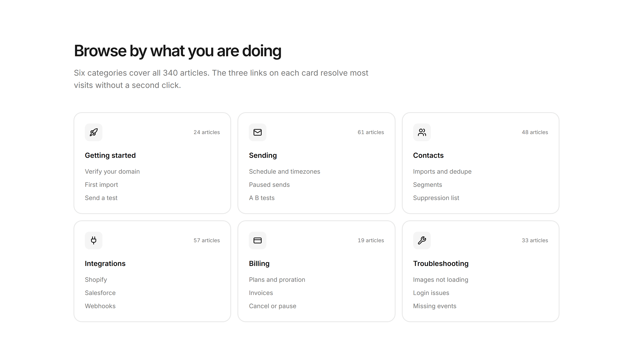Open the Troubleshooting category heading
The width and height of the screenshot is (633, 364).
pos(441,264)
